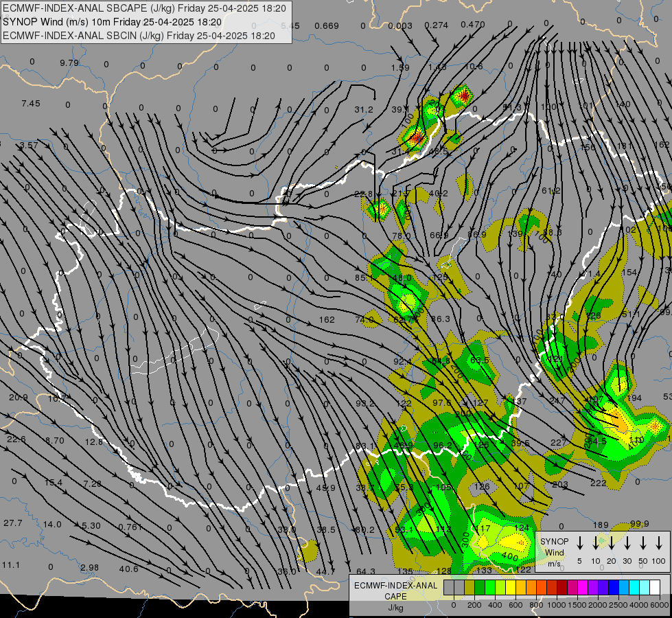This screenshot has height=618, width=672.
Task: Click the grid value '2.98'
Action: pyautogui.click(x=89, y=568)
